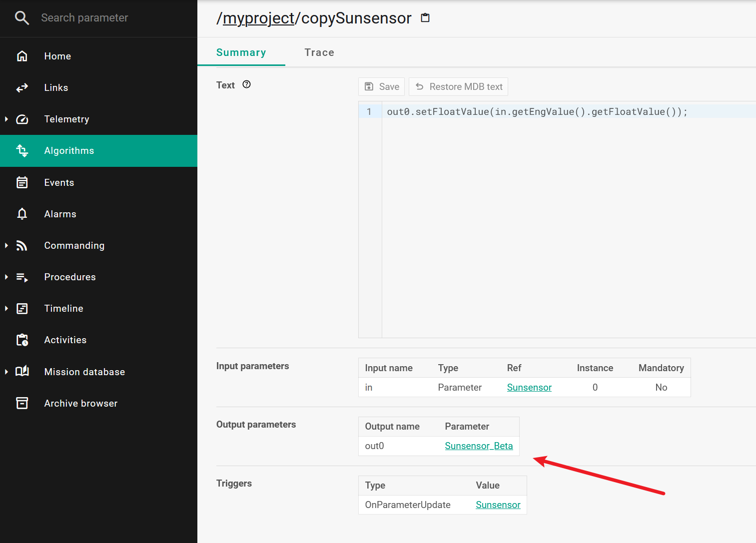Copy algorithm name with clipboard icon

click(x=425, y=18)
